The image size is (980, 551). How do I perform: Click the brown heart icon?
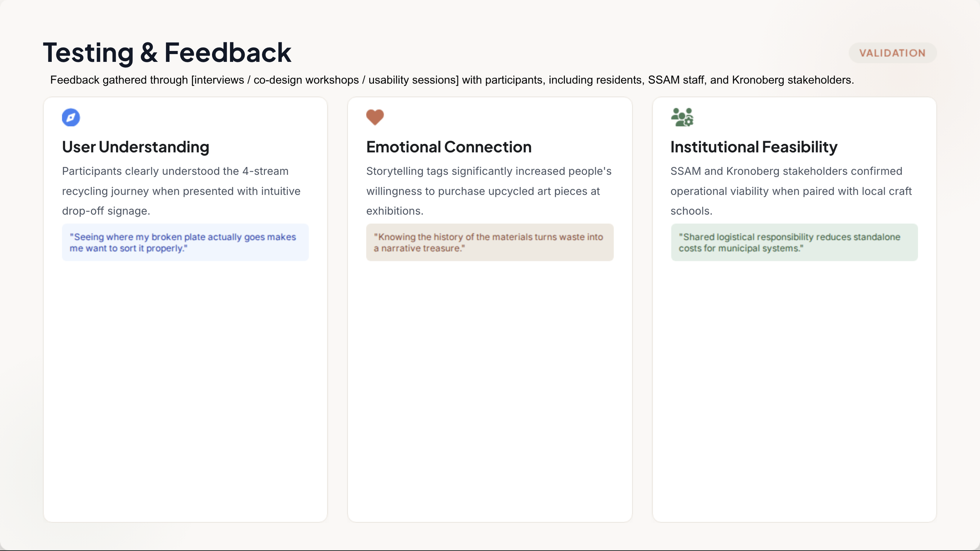[x=375, y=117]
